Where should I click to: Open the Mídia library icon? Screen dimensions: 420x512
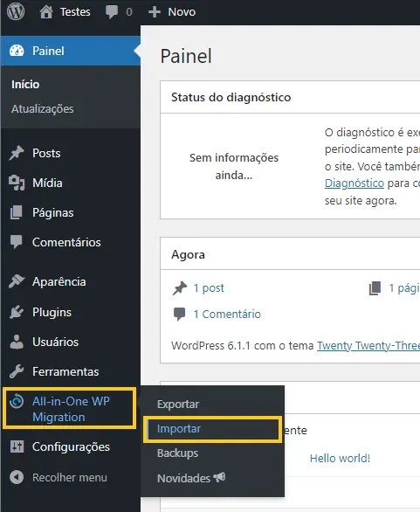tap(17, 183)
